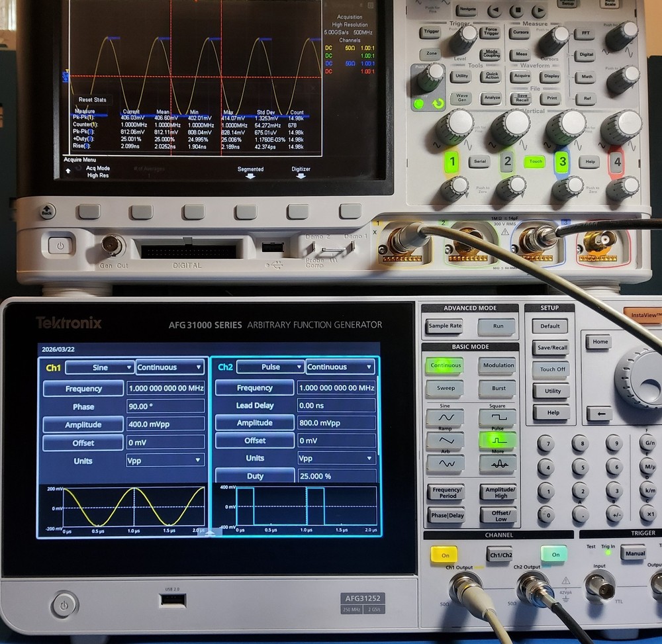Enable Touch Off on the function generator
The width and height of the screenshot is (662, 644).
549,369
